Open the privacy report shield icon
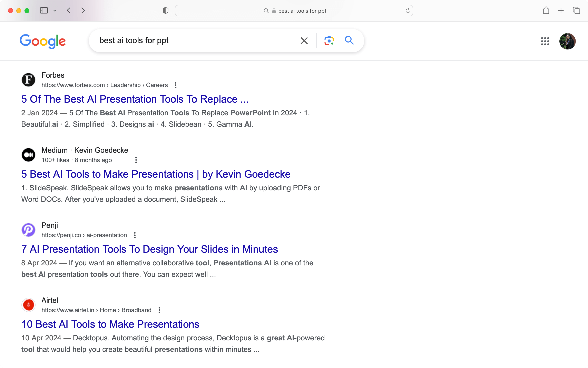The height and width of the screenshot is (368, 588). [x=165, y=10]
